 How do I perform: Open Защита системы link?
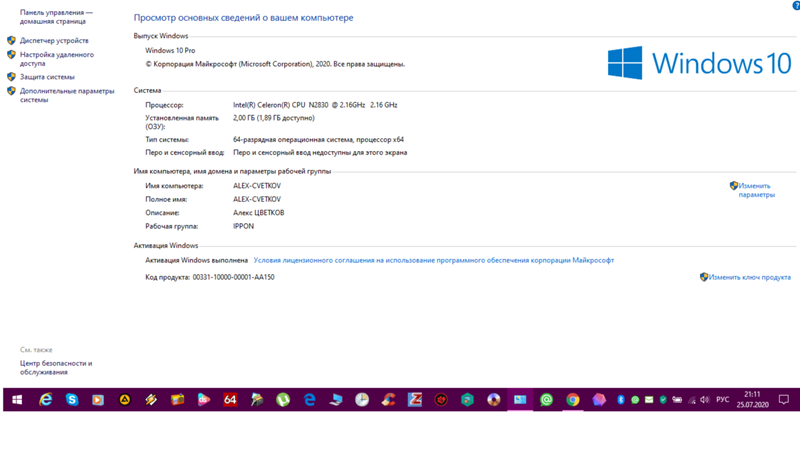pyautogui.click(x=47, y=77)
